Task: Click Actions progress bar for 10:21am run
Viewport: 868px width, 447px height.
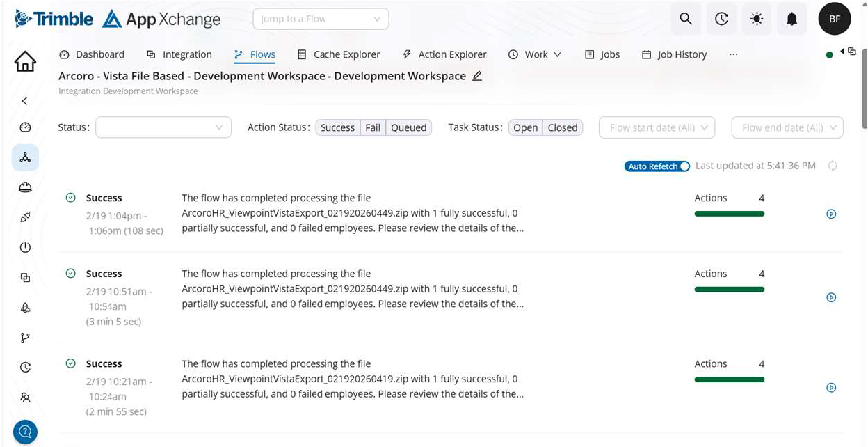Action: click(x=730, y=379)
